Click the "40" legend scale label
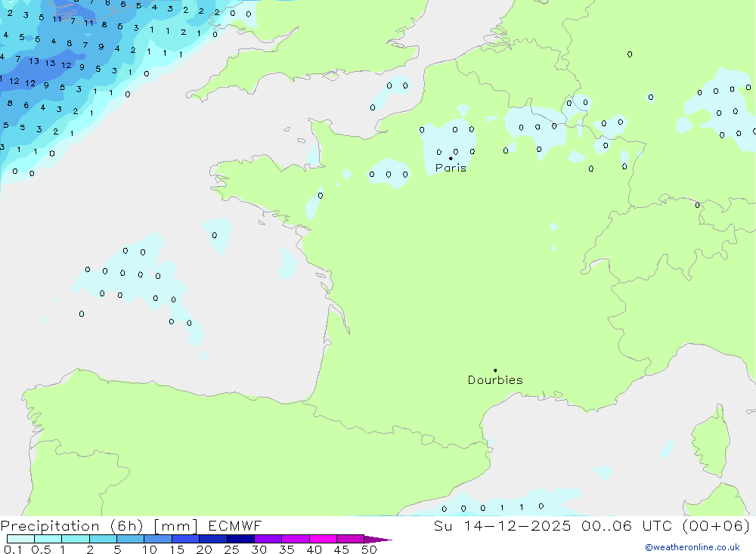 314,549
